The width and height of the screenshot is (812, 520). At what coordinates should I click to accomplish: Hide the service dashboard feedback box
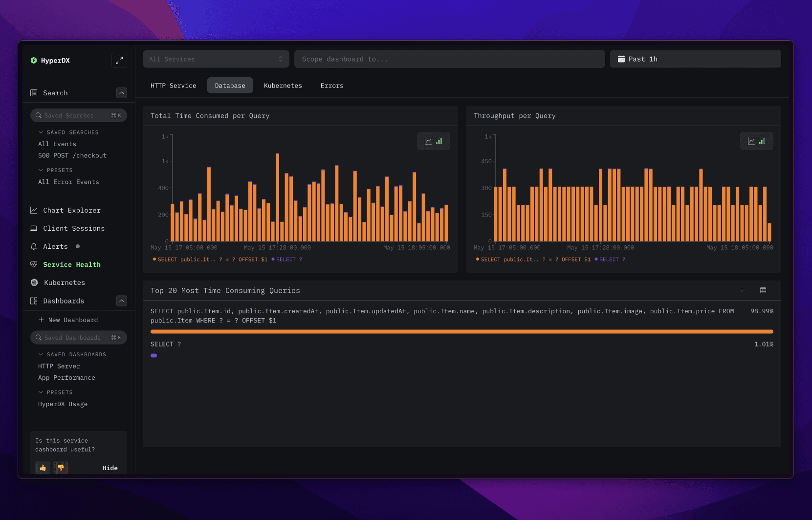[110, 468]
